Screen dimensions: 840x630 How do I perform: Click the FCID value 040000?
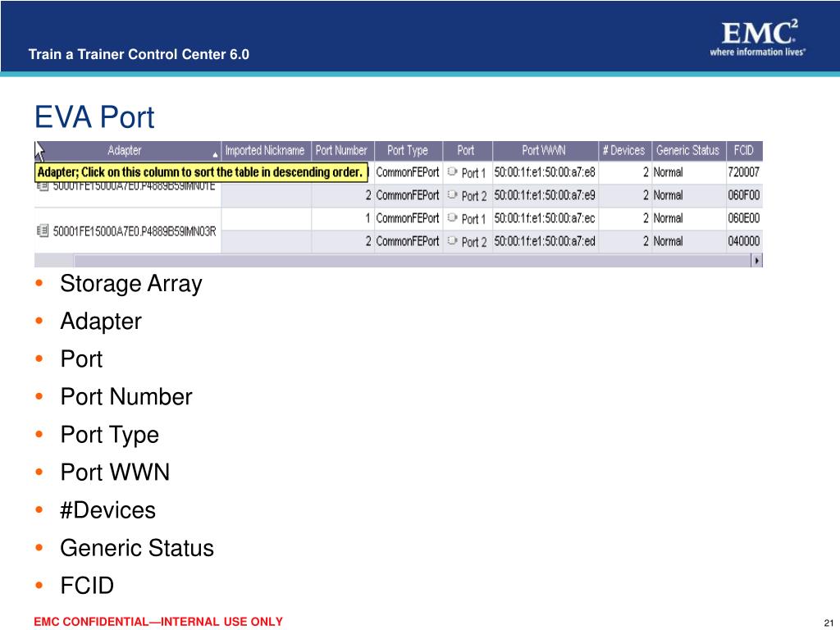[743, 241]
